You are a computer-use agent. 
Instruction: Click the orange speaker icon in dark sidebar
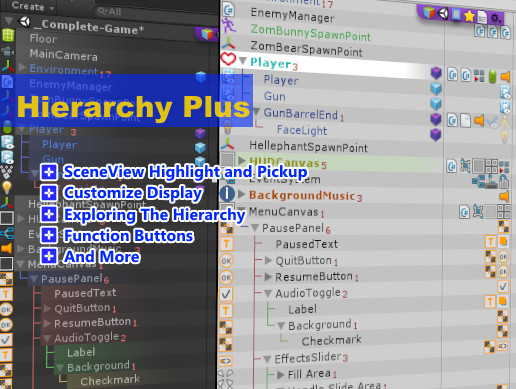tap(7, 248)
